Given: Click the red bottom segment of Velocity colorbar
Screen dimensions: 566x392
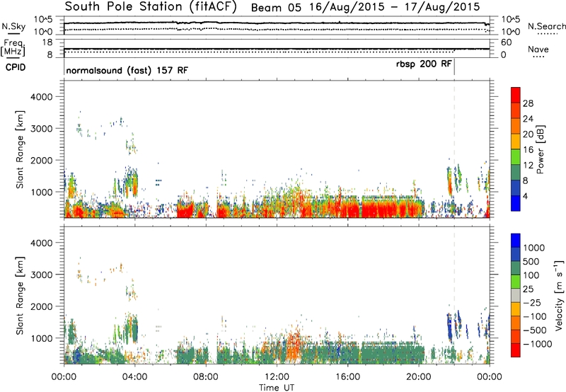Looking at the screenshot, I should (516, 350).
